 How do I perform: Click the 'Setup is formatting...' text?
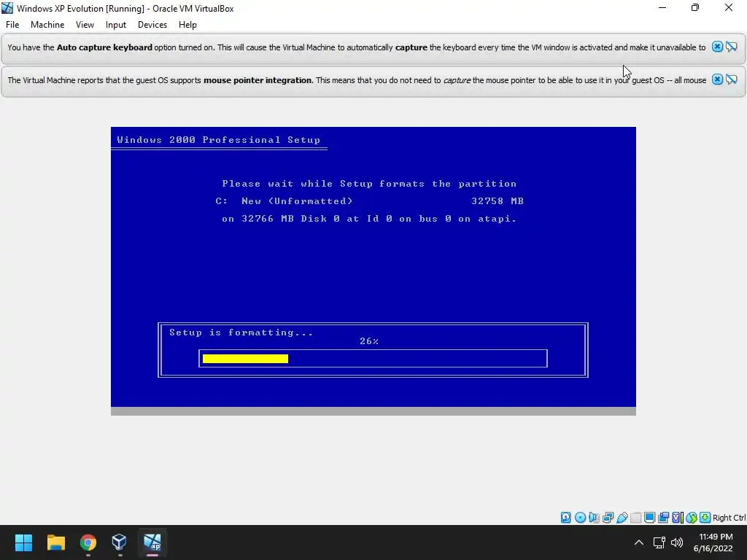241,332
